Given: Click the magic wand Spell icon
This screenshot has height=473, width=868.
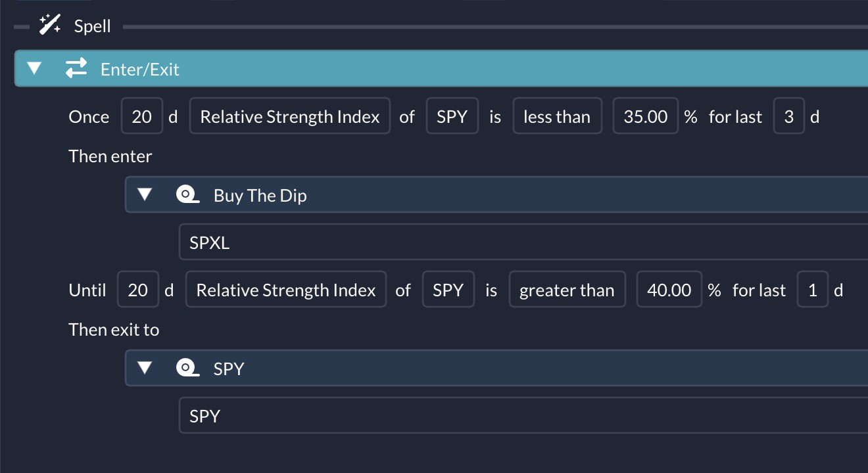Looking at the screenshot, I should 50,26.
